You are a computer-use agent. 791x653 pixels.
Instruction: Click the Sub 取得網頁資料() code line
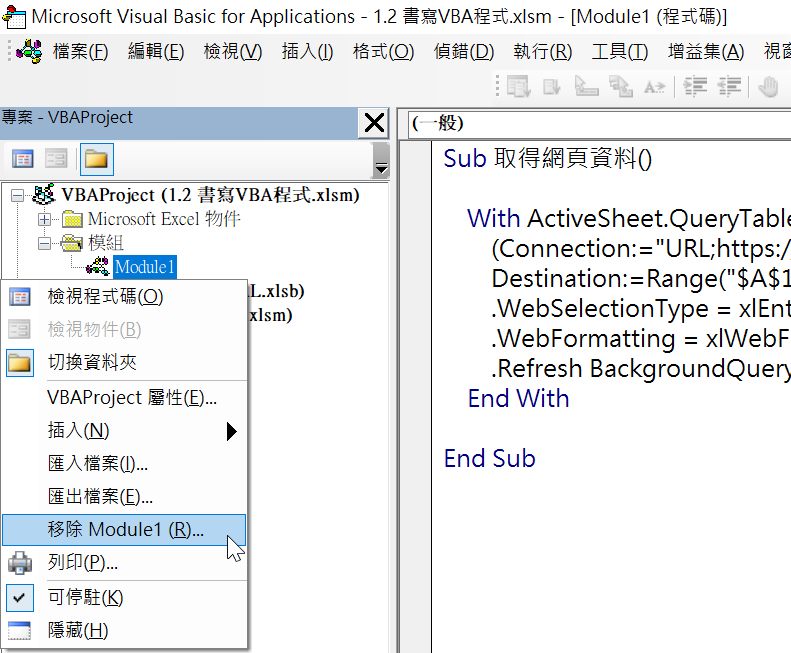pos(547,158)
